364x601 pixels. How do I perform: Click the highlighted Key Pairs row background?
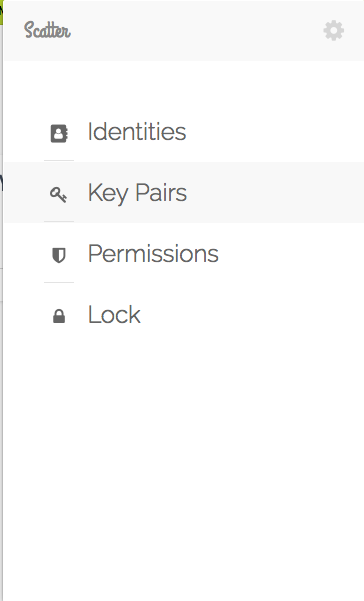[268, 192]
